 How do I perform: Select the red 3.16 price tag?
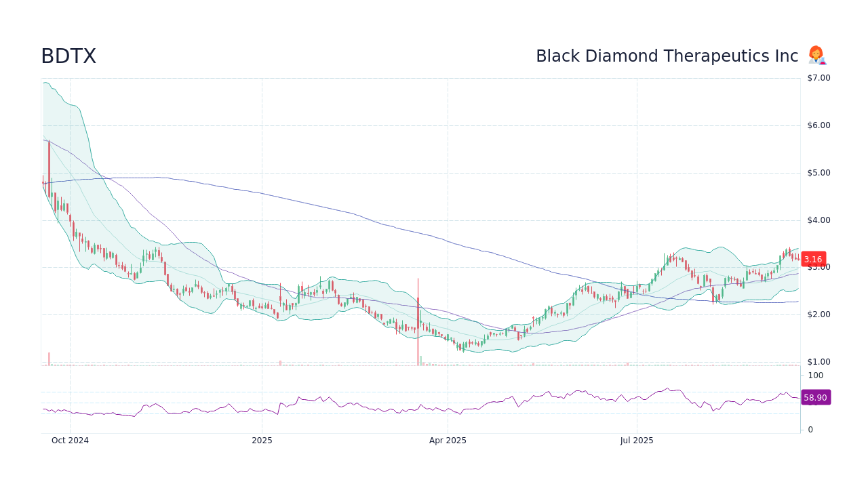point(812,259)
